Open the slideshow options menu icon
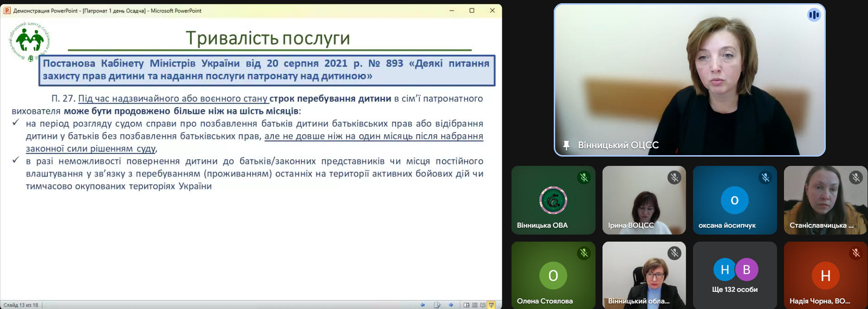The image size is (868, 309). click(437, 305)
